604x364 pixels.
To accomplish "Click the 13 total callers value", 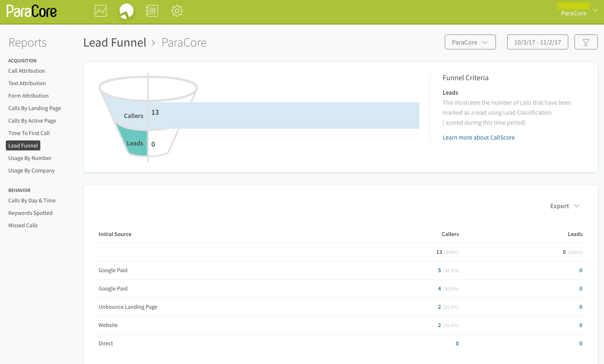I will (439, 252).
